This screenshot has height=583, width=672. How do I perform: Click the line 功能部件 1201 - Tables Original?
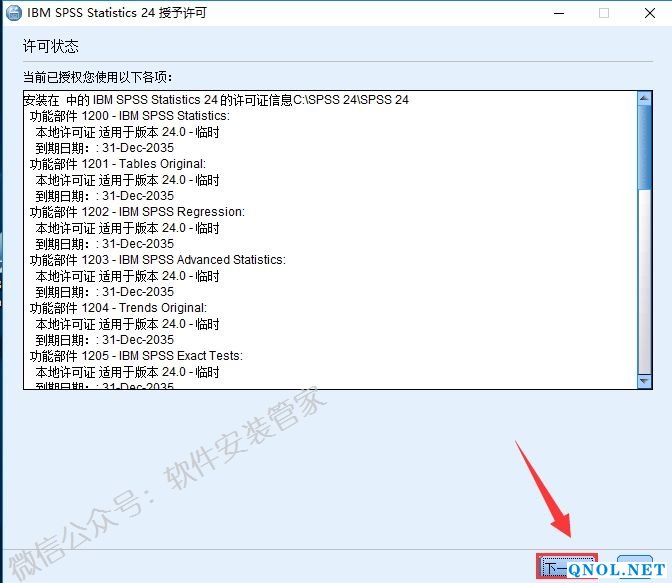[x=117, y=164]
